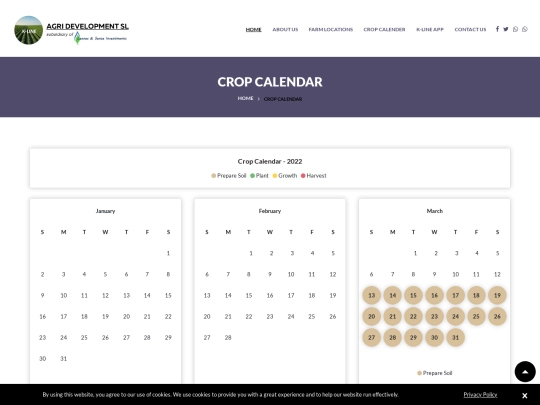The height and width of the screenshot is (405, 540).
Task: Click the Prepare Soil legend swatch
Action: pos(214,176)
